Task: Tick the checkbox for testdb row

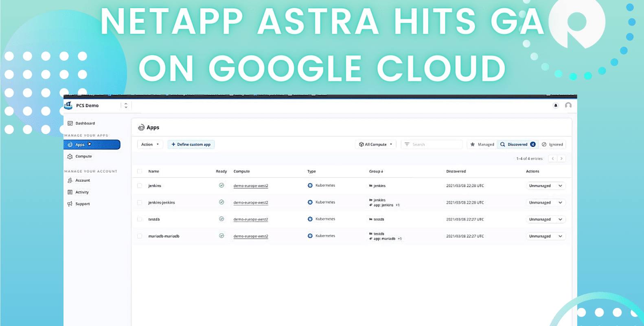Action: coord(140,219)
